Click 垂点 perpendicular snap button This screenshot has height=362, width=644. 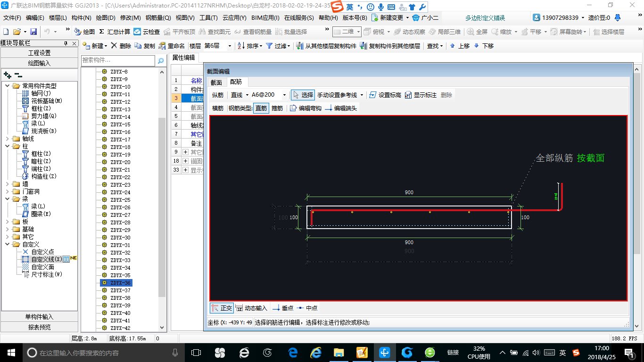pyautogui.click(x=283, y=308)
